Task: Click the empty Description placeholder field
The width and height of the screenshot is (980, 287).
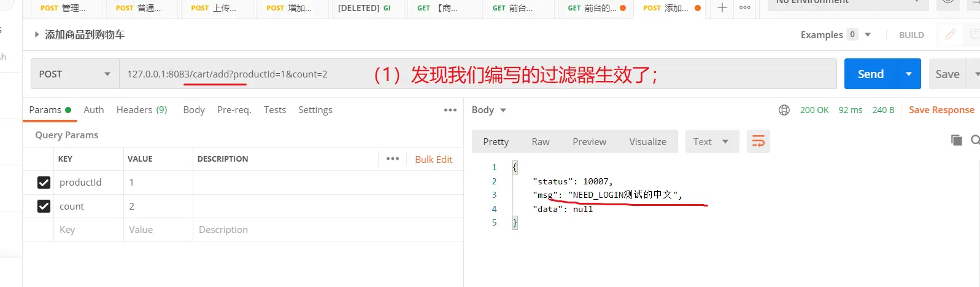Action: [x=328, y=230]
